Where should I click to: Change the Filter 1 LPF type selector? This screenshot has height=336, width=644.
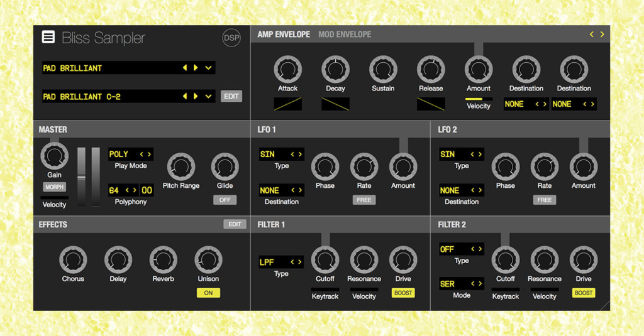281,262
